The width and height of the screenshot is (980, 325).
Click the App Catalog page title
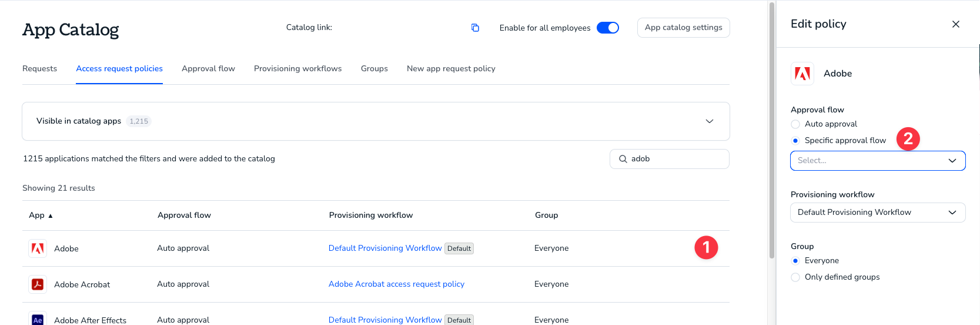[71, 29]
